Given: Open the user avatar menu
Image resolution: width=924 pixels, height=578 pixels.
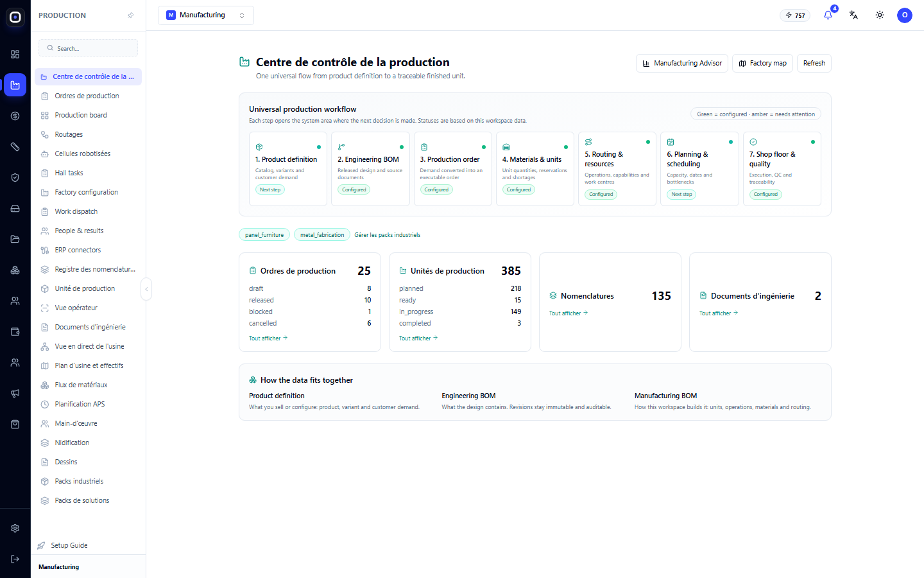Looking at the screenshot, I should (x=905, y=15).
